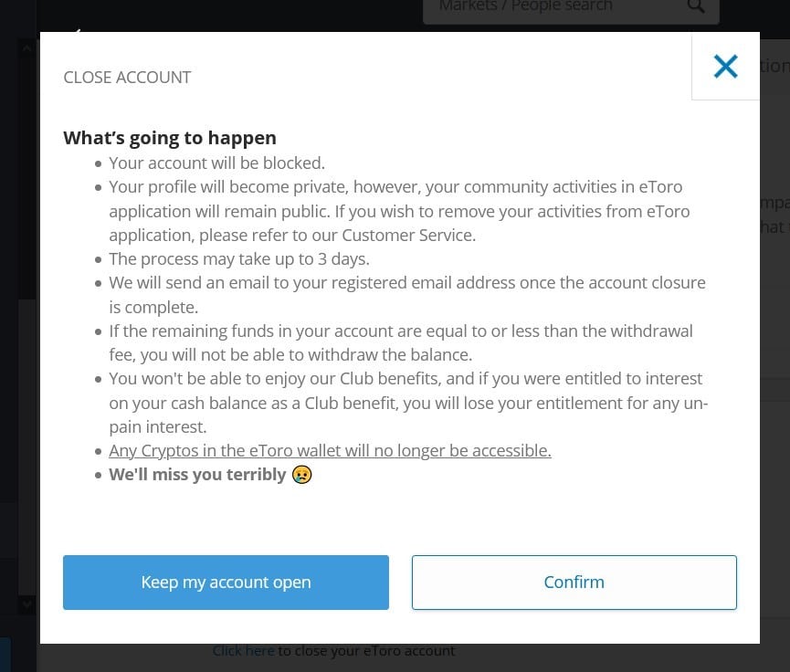This screenshot has height=672, width=790.
Task: Click the sidebar scroll-down chevron
Action: [26, 604]
